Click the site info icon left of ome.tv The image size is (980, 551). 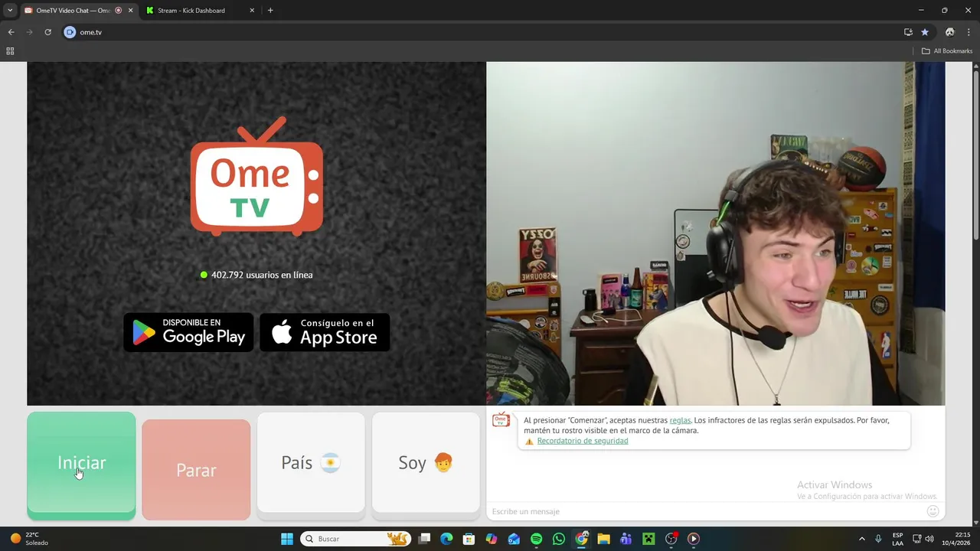(x=70, y=32)
